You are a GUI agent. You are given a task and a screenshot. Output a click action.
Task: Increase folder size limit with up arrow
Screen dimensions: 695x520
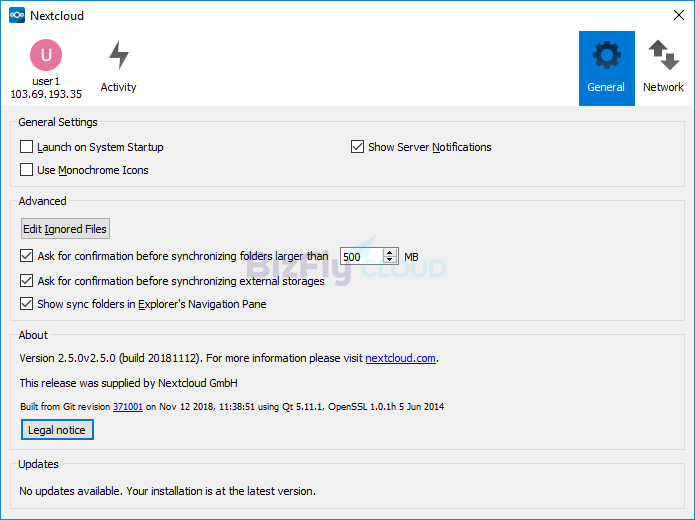(x=390, y=253)
